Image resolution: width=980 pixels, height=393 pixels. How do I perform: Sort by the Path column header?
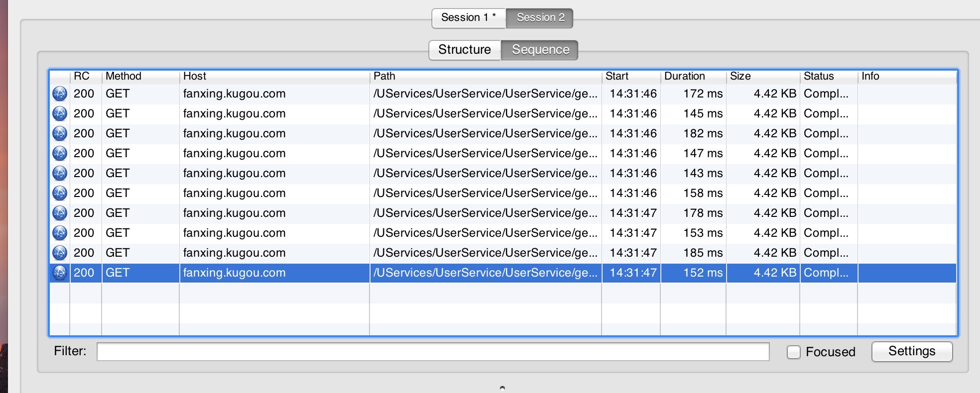(486, 76)
